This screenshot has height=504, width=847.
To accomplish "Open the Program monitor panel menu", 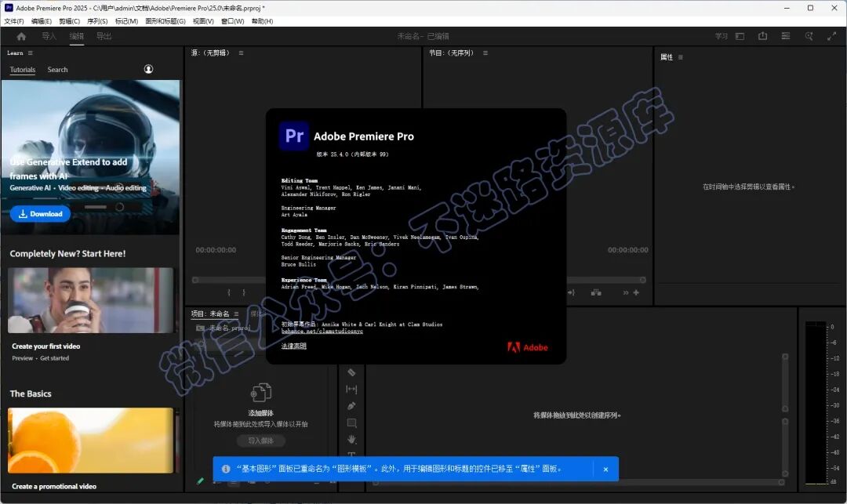I will [x=485, y=53].
